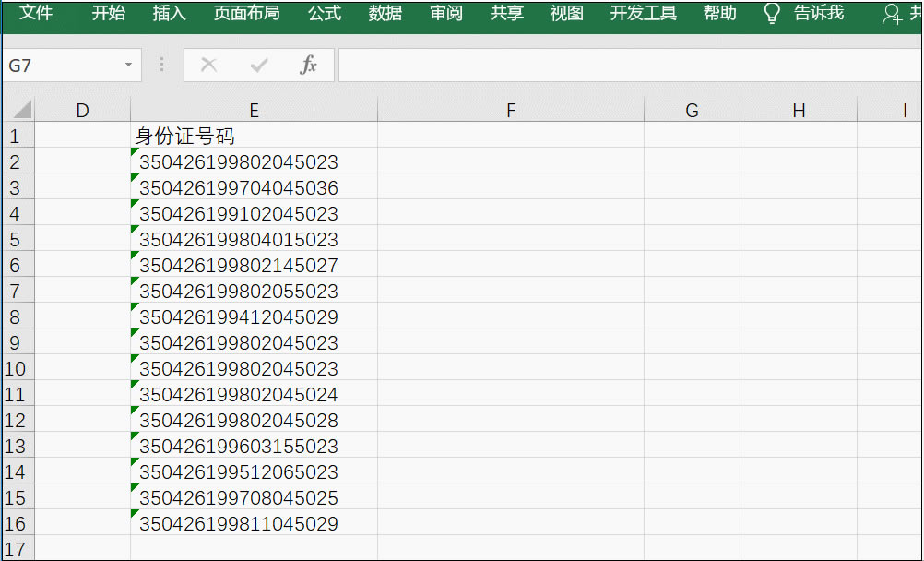
Task: Click the Cancel (X) icon beside formula bar
Action: [x=208, y=65]
